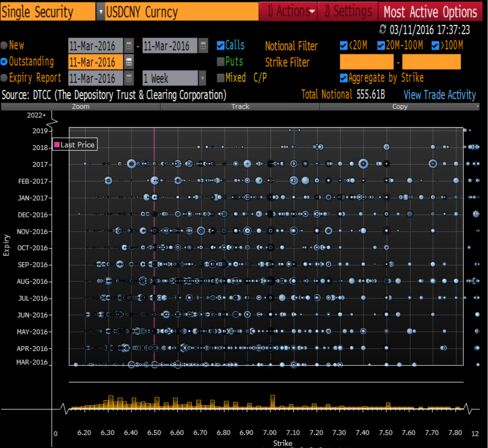Open the Settings menu
This screenshot has height=448, width=488.
click(x=348, y=12)
